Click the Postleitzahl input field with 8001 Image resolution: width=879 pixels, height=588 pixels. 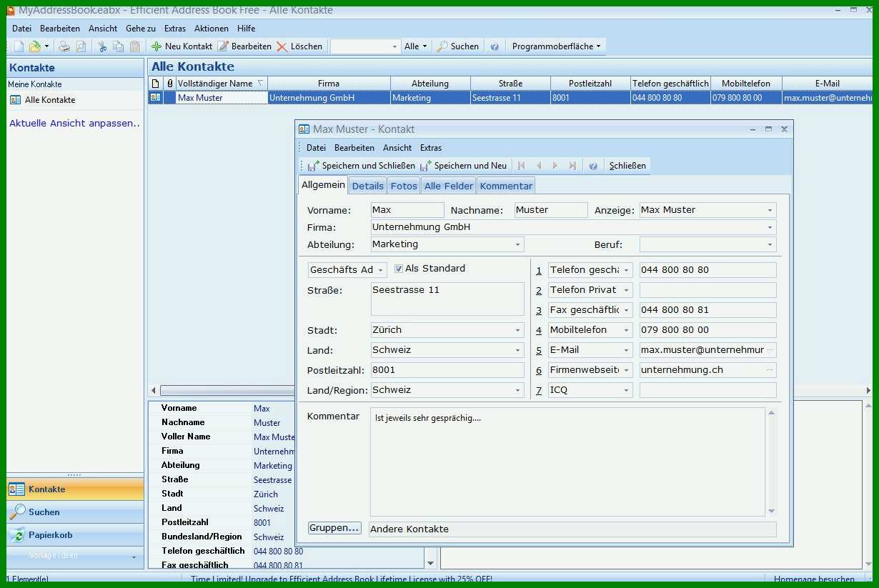tap(447, 370)
